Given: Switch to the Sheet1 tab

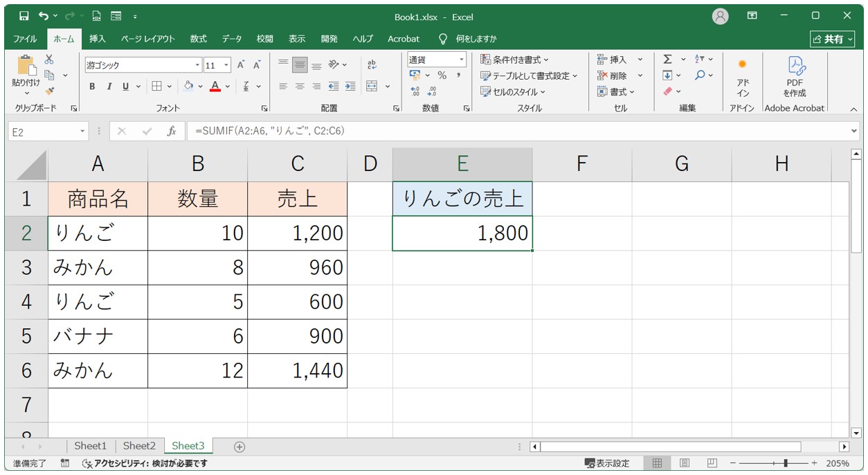Looking at the screenshot, I should pos(91,446).
